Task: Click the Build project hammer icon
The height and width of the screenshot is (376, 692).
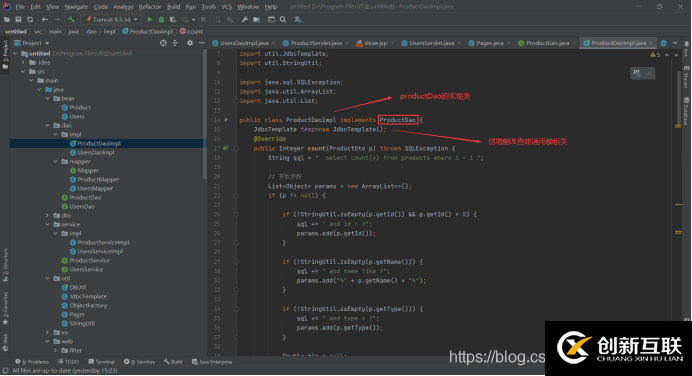Action: coord(71,19)
